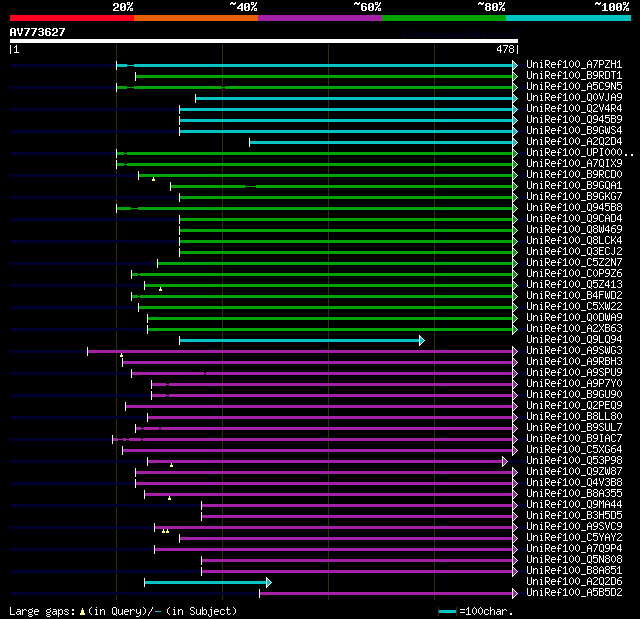Click the UniRef100_A2Q2D4 label

(574, 142)
